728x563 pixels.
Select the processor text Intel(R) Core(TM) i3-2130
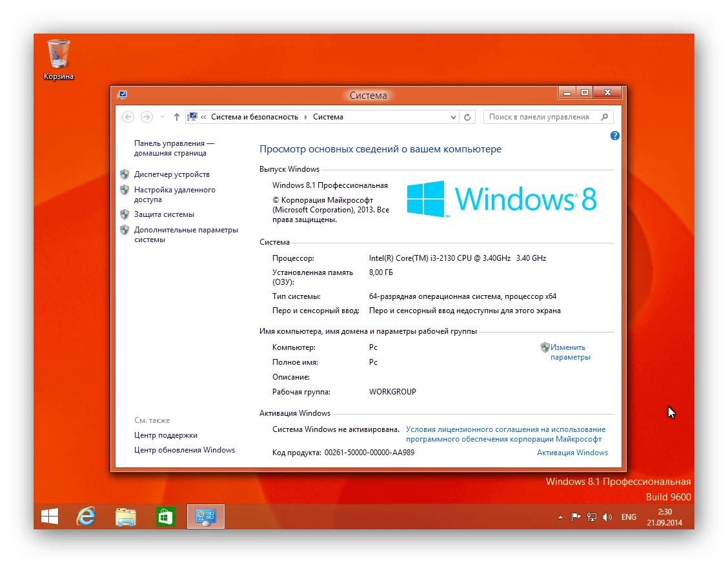(458, 258)
